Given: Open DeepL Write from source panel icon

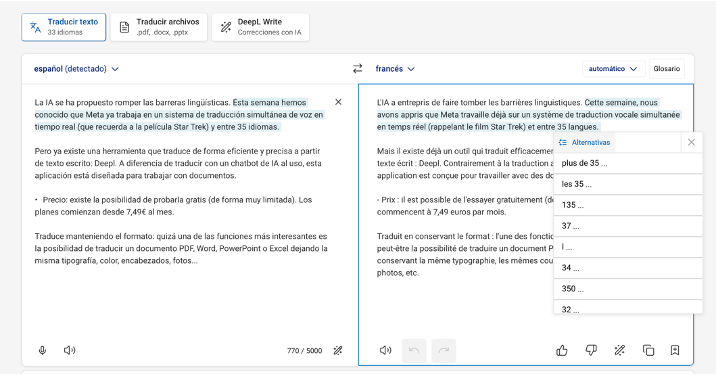Looking at the screenshot, I should pos(338,350).
